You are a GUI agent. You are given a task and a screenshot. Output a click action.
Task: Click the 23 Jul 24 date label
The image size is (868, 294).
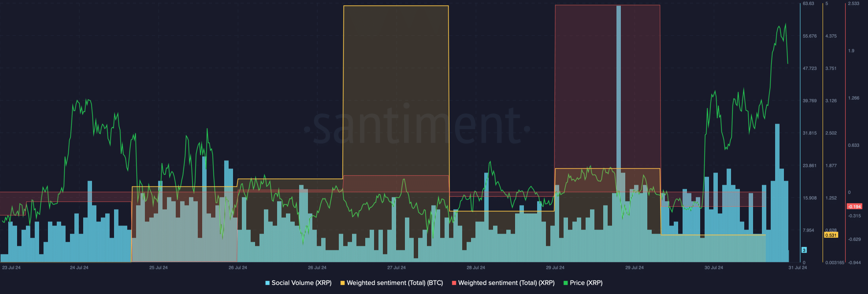click(11, 268)
